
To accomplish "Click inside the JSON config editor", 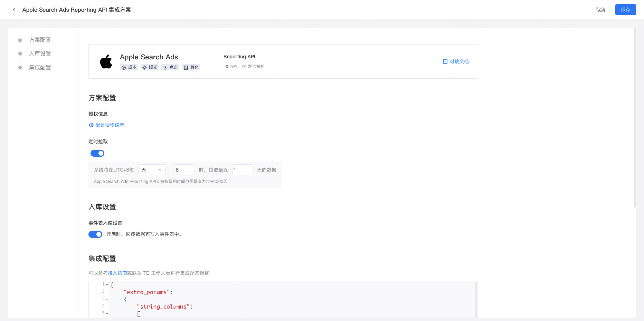I will tap(283, 299).
